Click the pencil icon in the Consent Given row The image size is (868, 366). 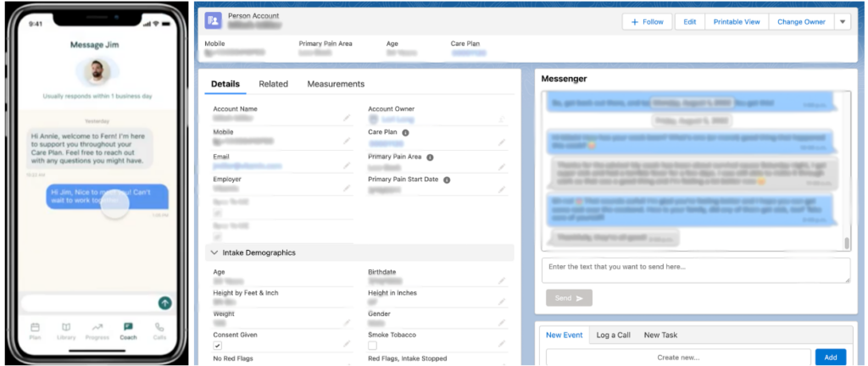[x=347, y=344]
